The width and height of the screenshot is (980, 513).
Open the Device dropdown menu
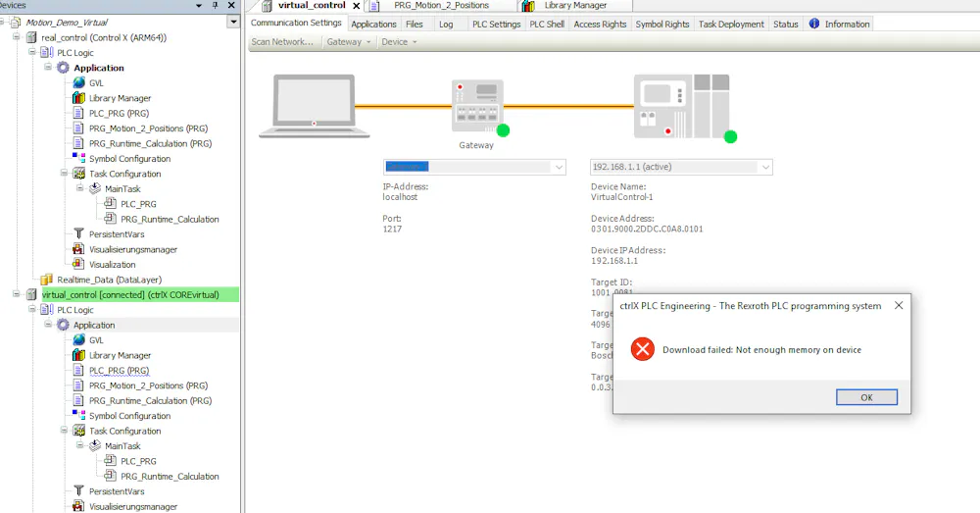pos(399,42)
